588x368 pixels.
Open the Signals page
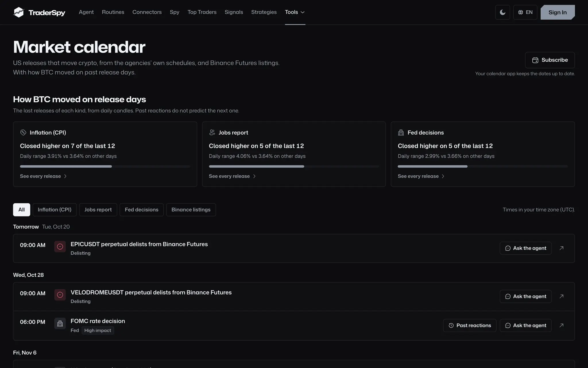coord(234,12)
